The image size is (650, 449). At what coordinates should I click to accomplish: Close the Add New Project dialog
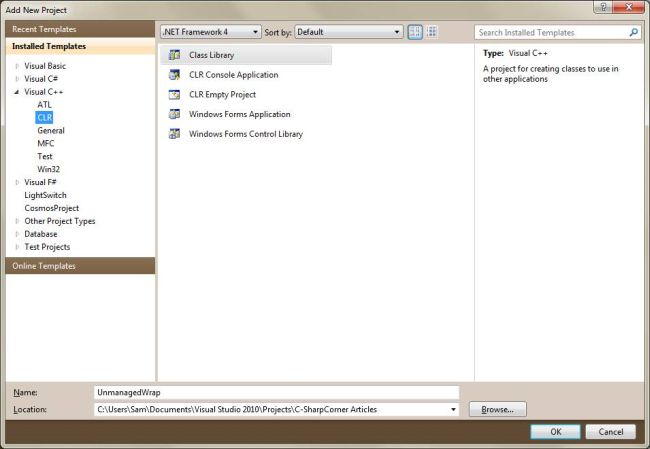pos(629,7)
